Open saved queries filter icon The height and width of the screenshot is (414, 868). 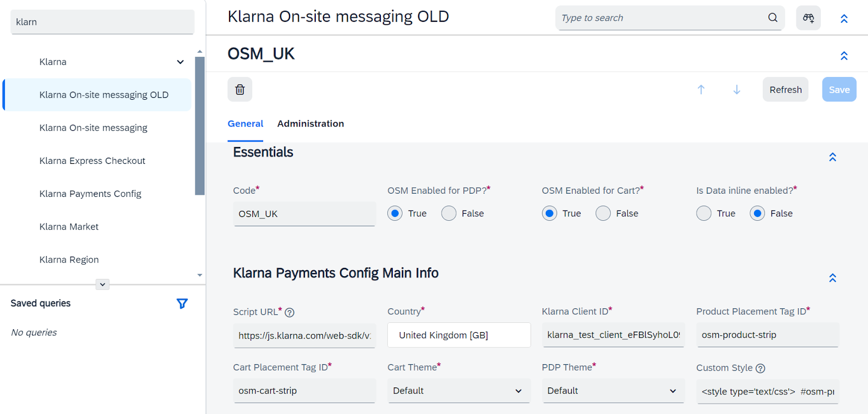(182, 303)
